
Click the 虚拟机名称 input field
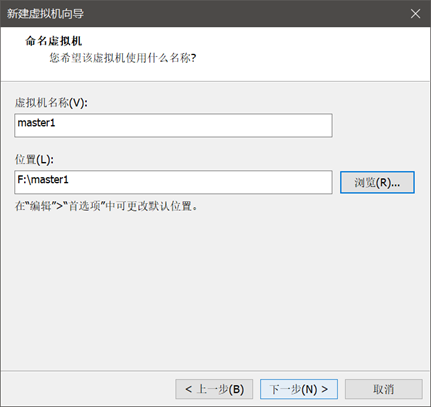click(173, 125)
